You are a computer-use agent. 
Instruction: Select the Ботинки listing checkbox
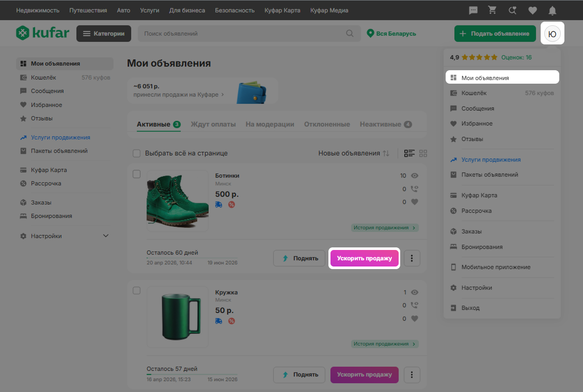[x=136, y=174]
